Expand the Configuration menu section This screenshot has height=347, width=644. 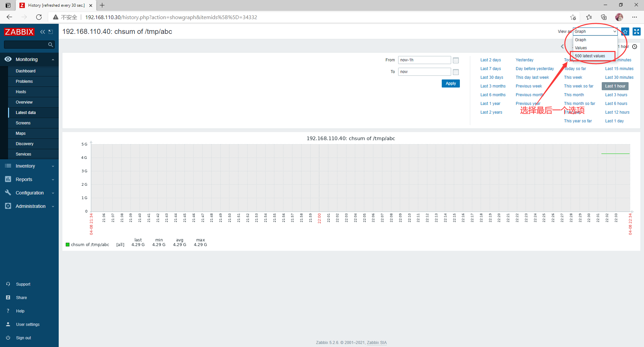[x=53, y=193]
